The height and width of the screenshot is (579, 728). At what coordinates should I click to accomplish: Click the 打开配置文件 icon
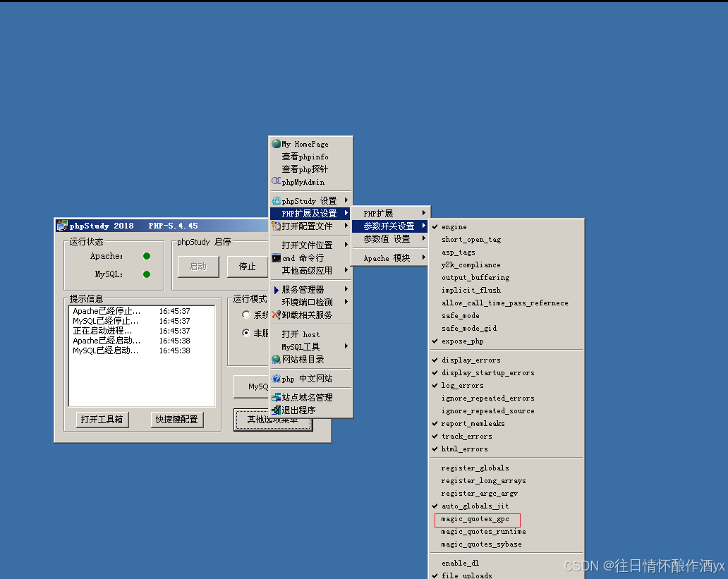point(277,226)
